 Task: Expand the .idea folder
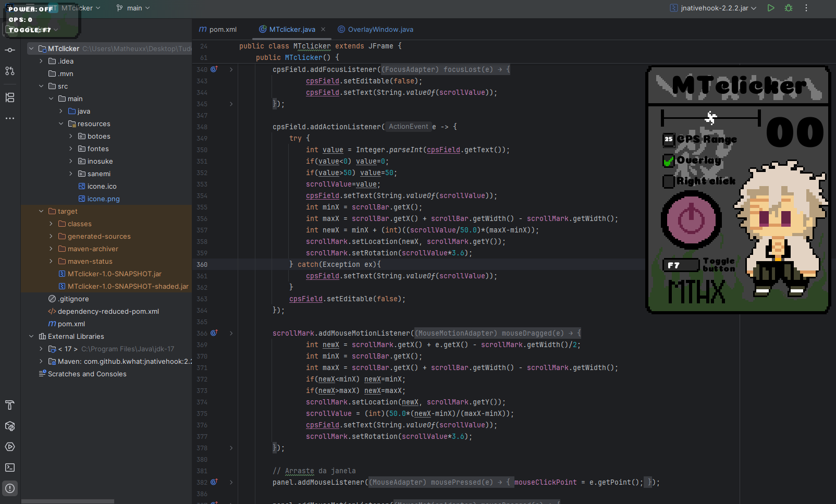pyautogui.click(x=41, y=61)
